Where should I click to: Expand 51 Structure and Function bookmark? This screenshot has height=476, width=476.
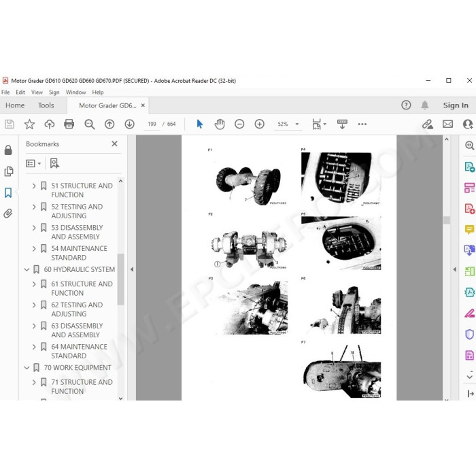[x=34, y=186]
